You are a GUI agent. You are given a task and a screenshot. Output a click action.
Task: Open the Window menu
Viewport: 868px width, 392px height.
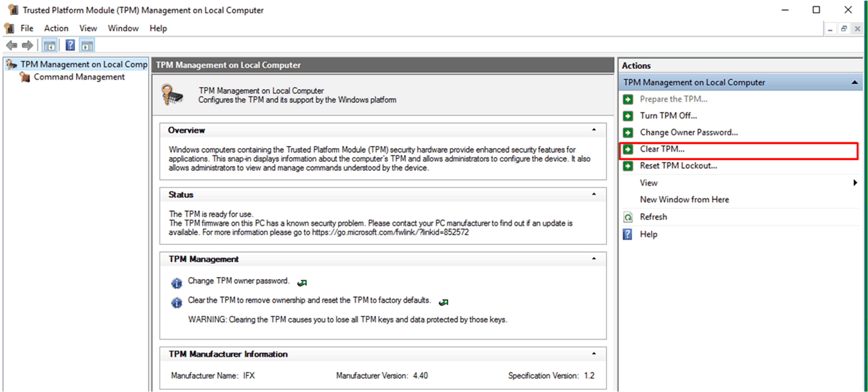coord(123,28)
